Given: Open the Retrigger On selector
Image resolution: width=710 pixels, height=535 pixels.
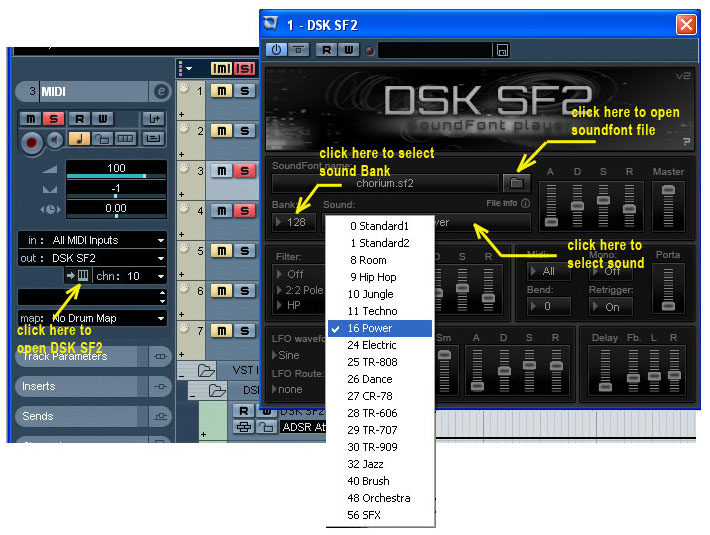Looking at the screenshot, I should click(611, 307).
